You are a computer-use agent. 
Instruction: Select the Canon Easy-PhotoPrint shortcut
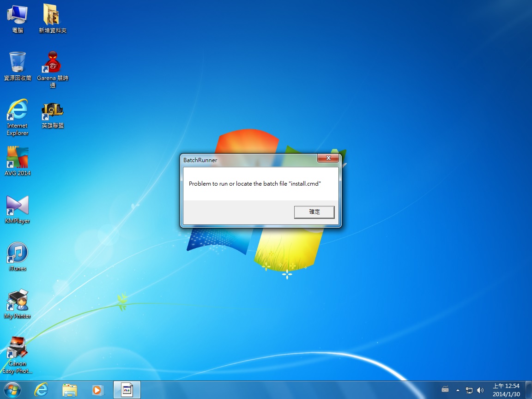[x=17, y=355]
